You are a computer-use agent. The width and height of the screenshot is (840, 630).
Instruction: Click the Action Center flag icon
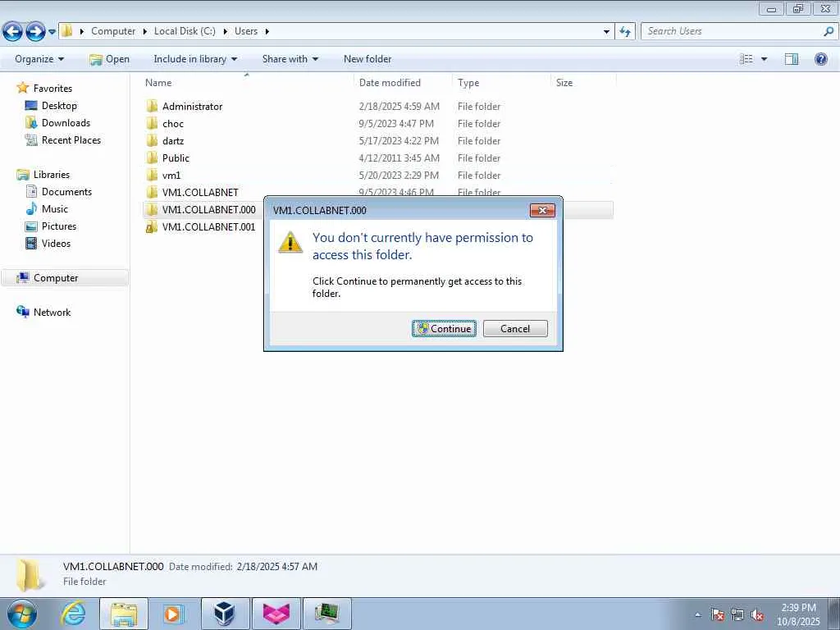717,614
